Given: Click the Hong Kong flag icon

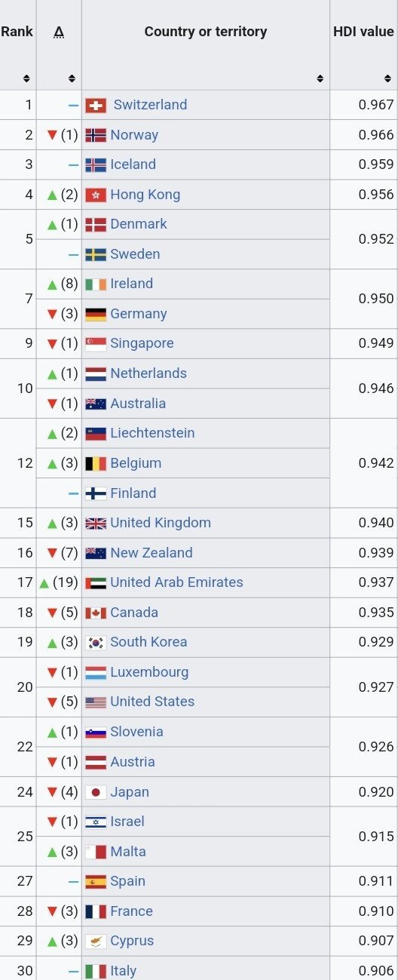Looking at the screenshot, I should point(96,195).
